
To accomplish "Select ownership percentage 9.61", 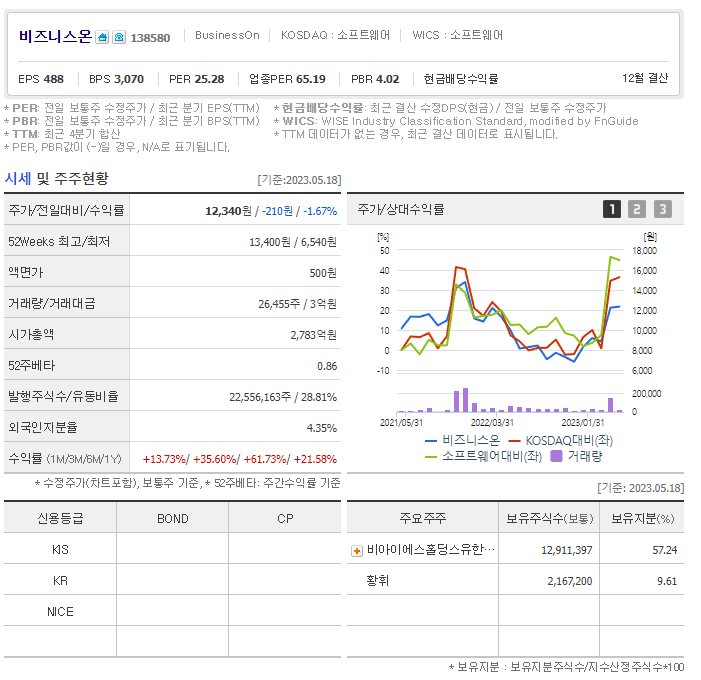I will click(667, 581).
